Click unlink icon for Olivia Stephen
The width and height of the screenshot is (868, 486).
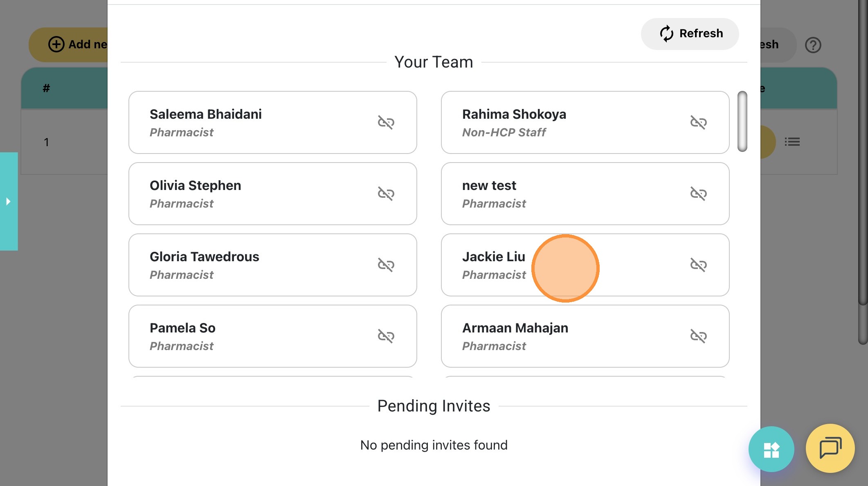[x=386, y=194]
